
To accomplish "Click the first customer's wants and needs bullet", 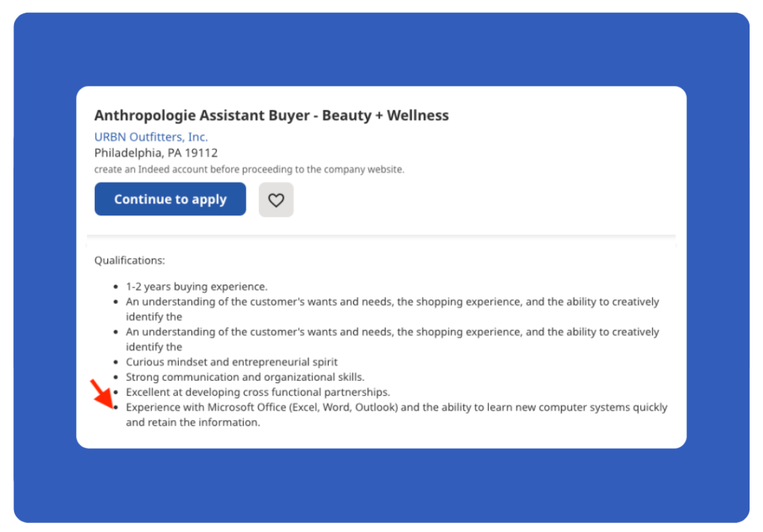I will coord(392,309).
